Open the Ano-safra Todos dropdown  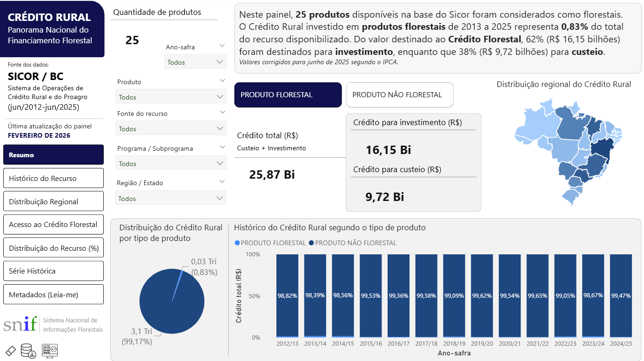195,62
